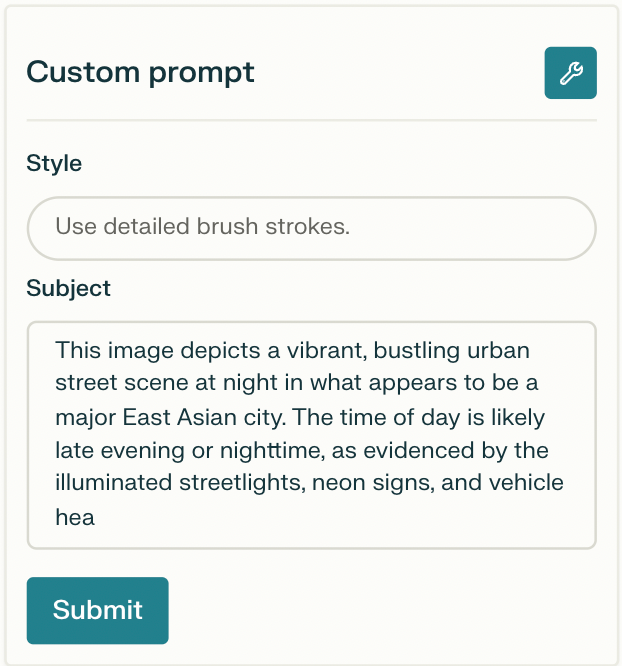Click the word "nighttime" in Subject text
This screenshot has height=666, width=622.
point(272,451)
